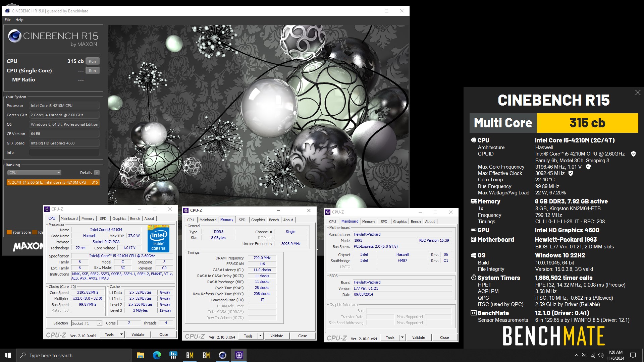644x362 pixels.
Task: Click the System Timers stopwatch icon
Action: coord(474,278)
